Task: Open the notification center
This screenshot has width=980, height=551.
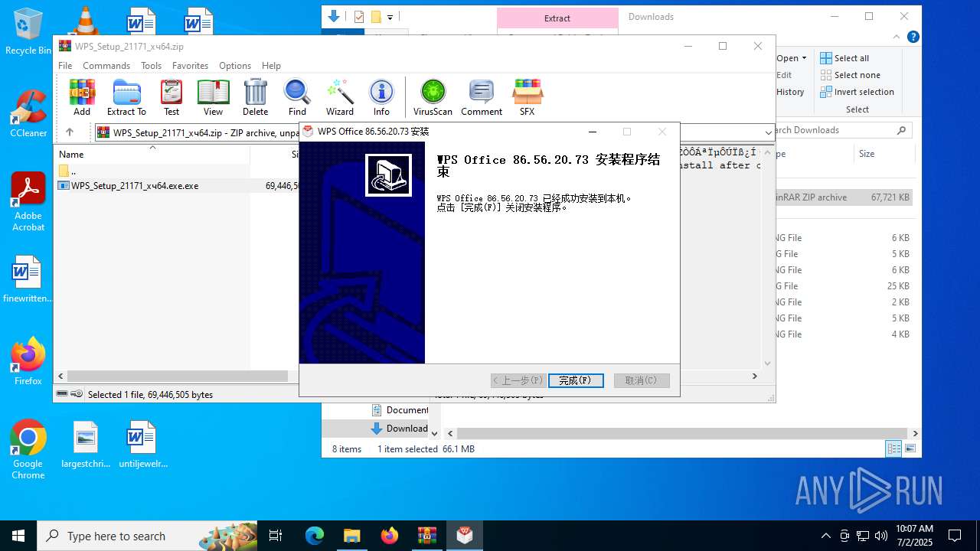Action: 955,536
